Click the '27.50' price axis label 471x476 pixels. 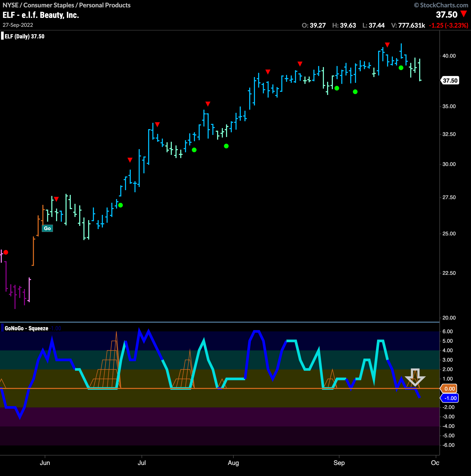tap(449, 197)
